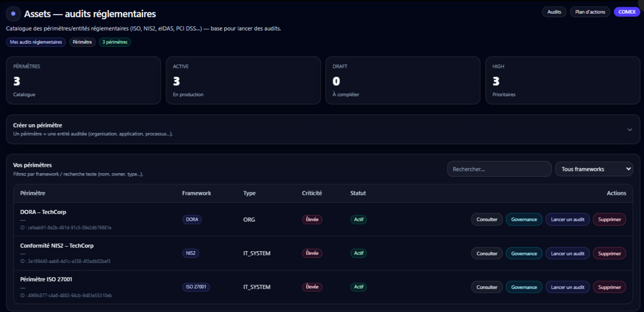Open Governance for Conformité NIS2 – TechCorp
This screenshot has height=312, width=644.
[524, 253]
